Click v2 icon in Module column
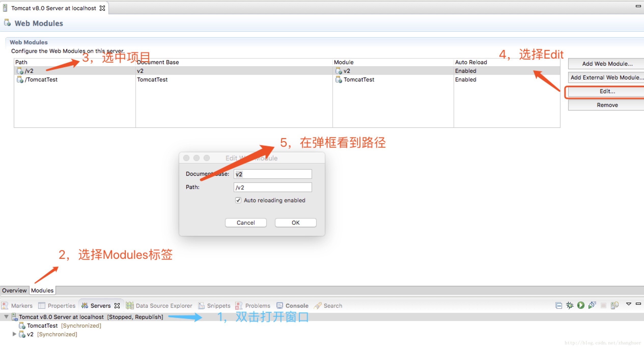 pyautogui.click(x=339, y=71)
